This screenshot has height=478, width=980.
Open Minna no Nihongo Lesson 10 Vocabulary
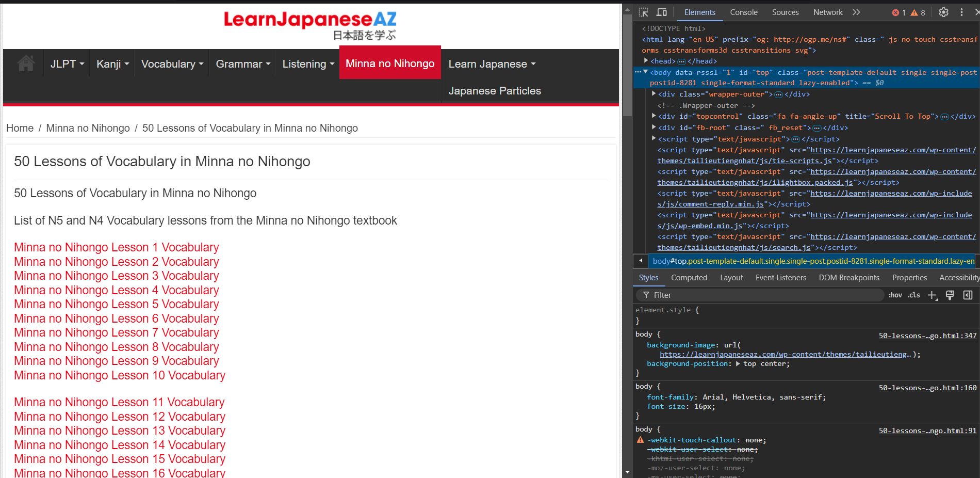[x=120, y=375]
